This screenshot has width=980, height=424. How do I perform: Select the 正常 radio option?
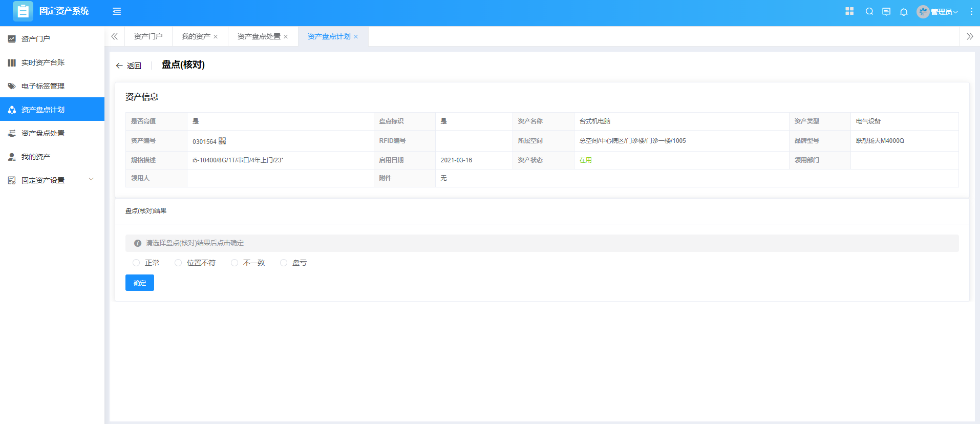(x=136, y=263)
